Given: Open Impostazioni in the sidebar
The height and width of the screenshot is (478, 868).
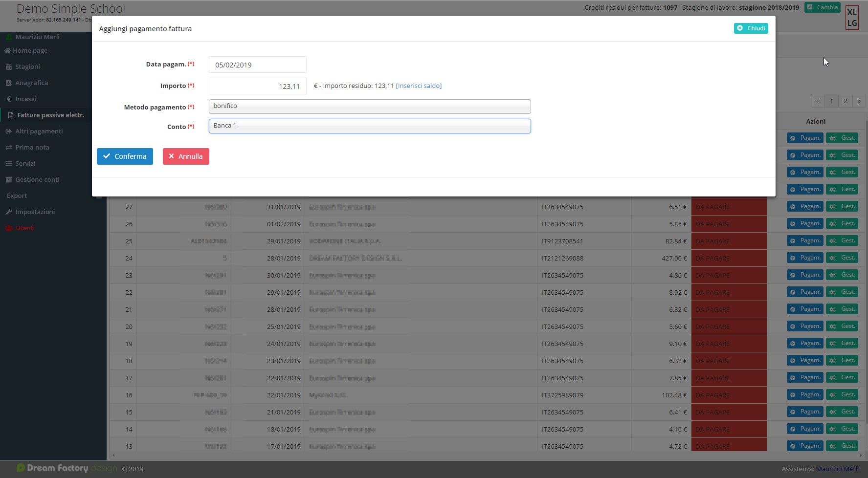Looking at the screenshot, I should [35, 212].
